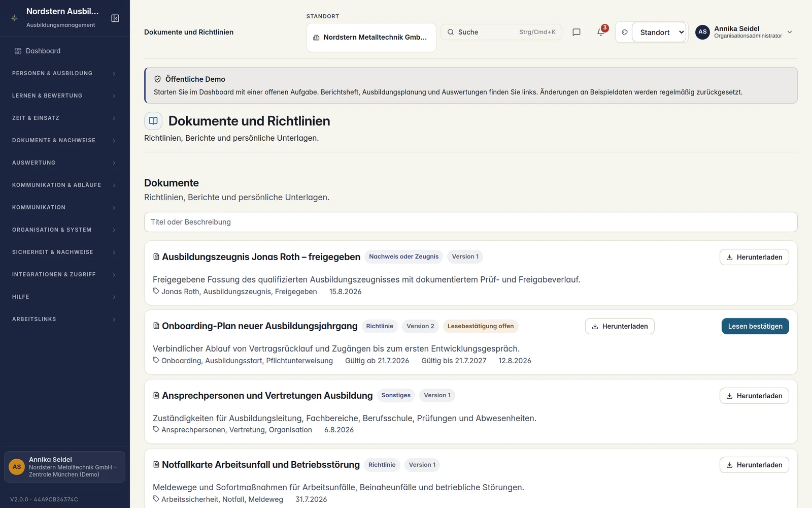The height and width of the screenshot is (508, 812).
Task: Click building icon in Standort selector
Action: [x=316, y=38]
